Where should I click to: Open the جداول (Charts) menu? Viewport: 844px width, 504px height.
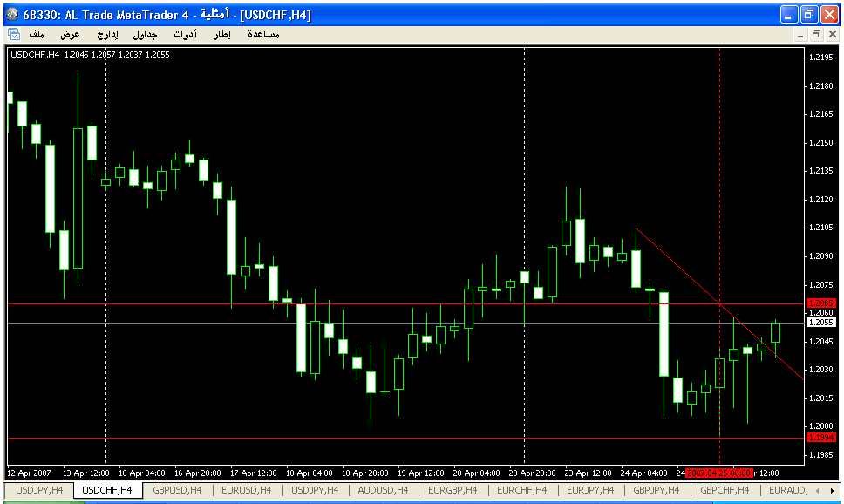145,35
